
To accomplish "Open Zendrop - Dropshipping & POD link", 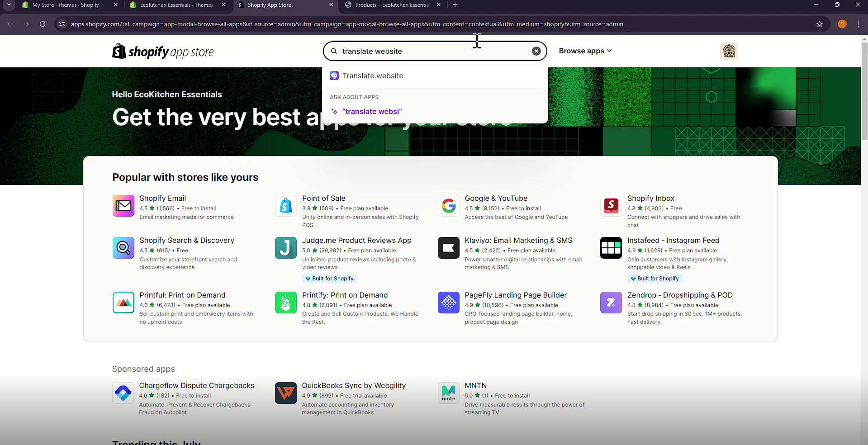I will pyautogui.click(x=680, y=295).
